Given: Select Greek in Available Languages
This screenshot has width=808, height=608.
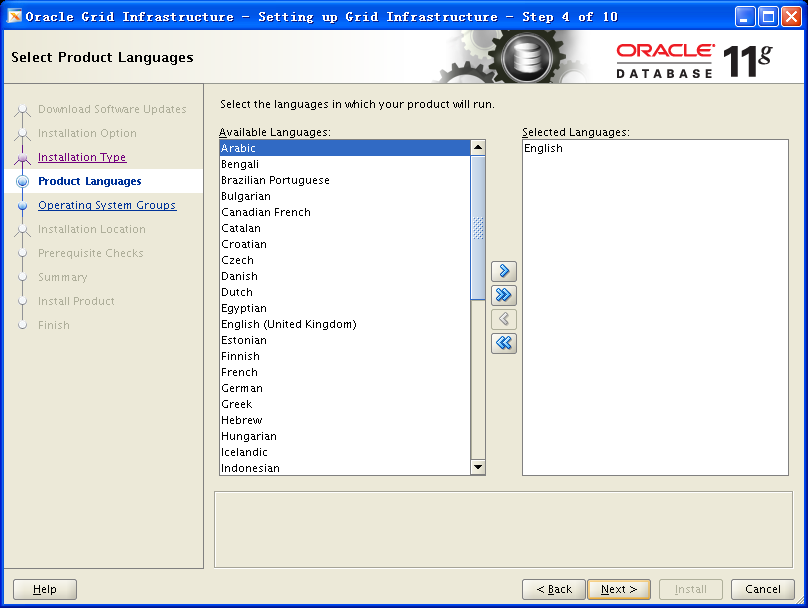Looking at the screenshot, I should pyautogui.click(x=345, y=404).
